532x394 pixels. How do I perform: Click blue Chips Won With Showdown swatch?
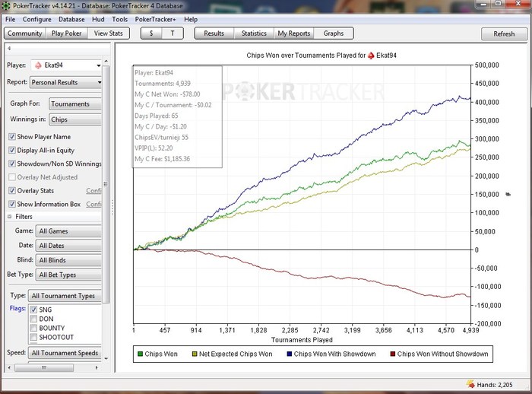290,354
